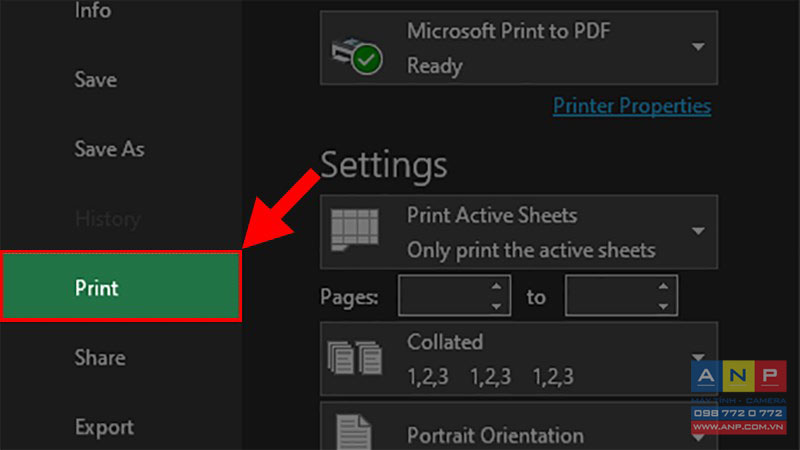Click the Settings heading

coord(384,166)
